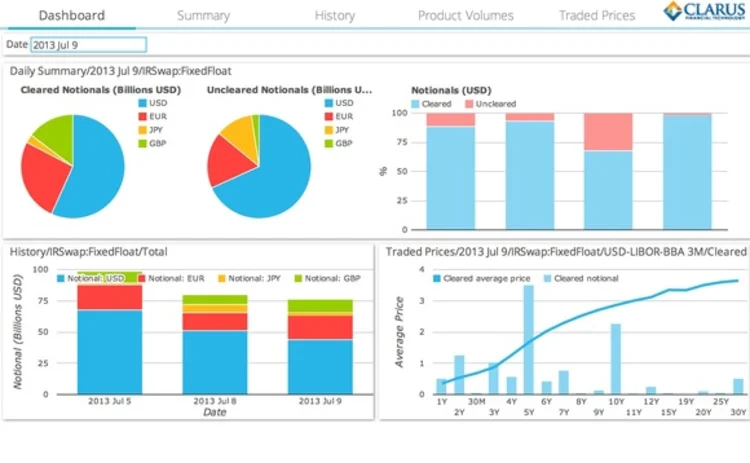750x463 pixels.
Task: Click blue USD segment of 2013 Jul 5 bar
Action: click(110, 352)
